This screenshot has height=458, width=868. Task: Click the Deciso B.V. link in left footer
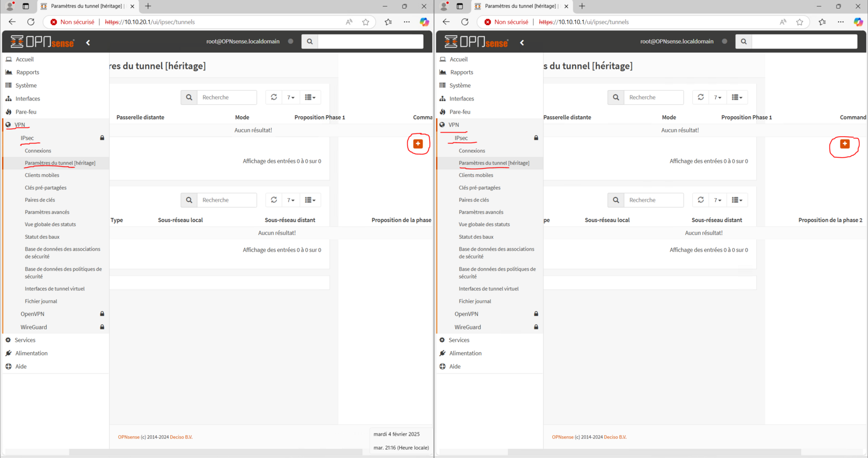click(181, 437)
